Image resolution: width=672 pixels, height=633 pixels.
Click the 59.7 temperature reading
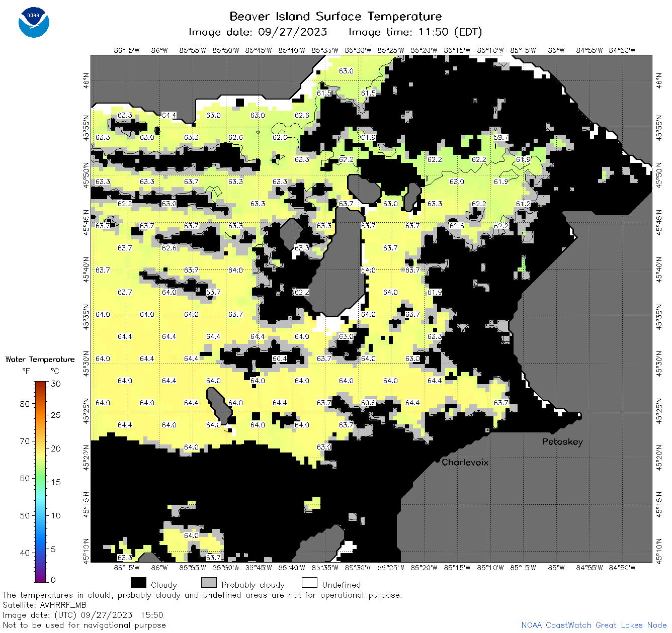(x=501, y=137)
